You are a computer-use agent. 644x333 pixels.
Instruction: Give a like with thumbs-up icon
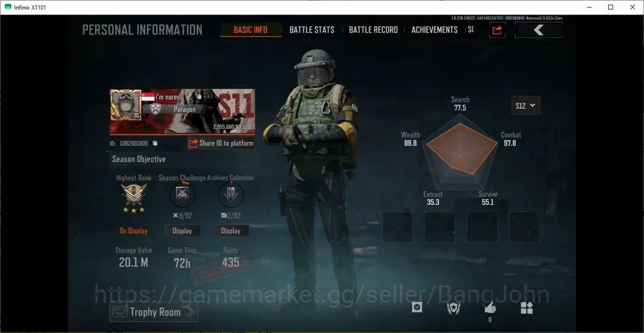490,307
